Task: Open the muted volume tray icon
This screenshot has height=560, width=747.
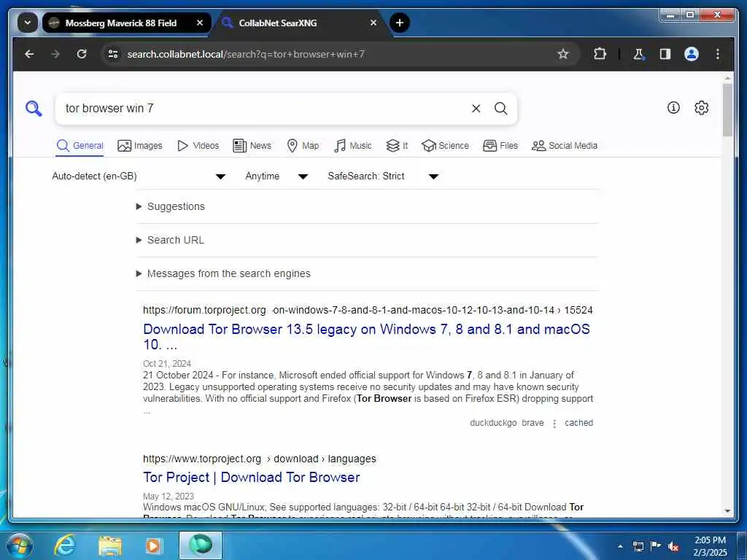Action: pyautogui.click(x=673, y=546)
